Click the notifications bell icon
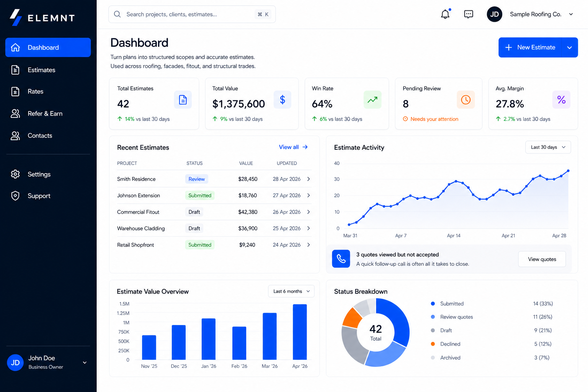This screenshot has width=588, height=392. point(445,14)
